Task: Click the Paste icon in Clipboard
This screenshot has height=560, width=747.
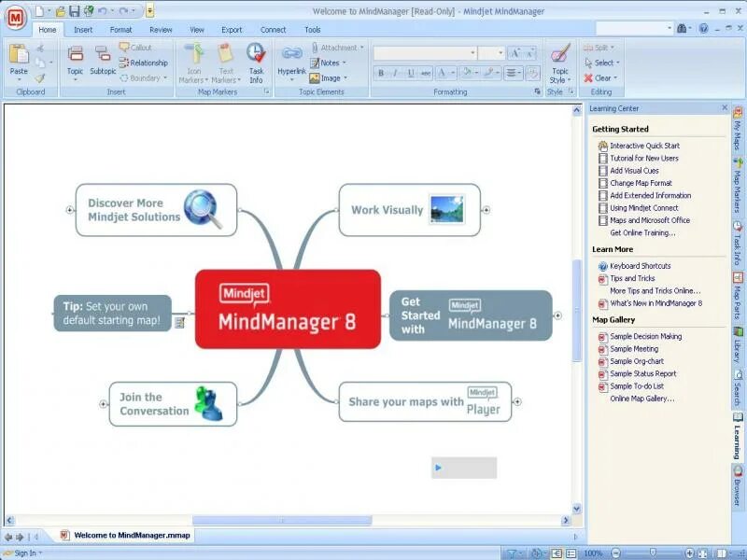Action: 19,54
